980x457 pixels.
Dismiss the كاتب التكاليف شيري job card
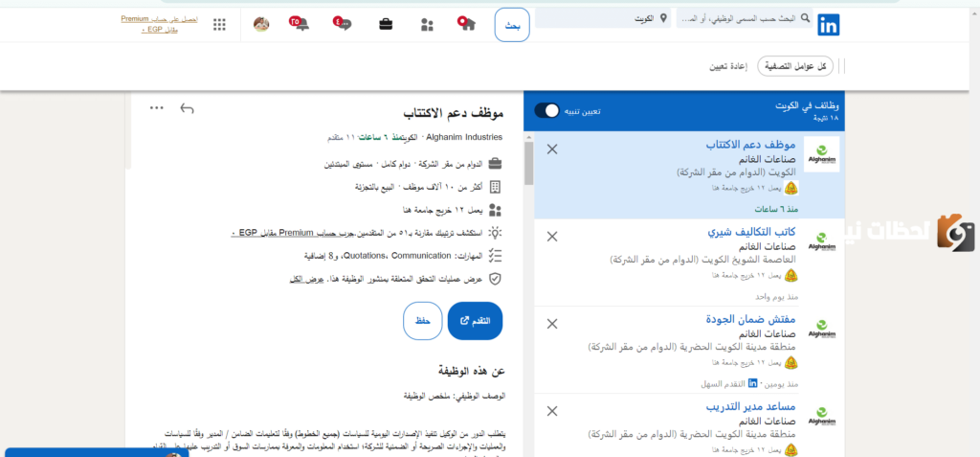tap(552, 236)
